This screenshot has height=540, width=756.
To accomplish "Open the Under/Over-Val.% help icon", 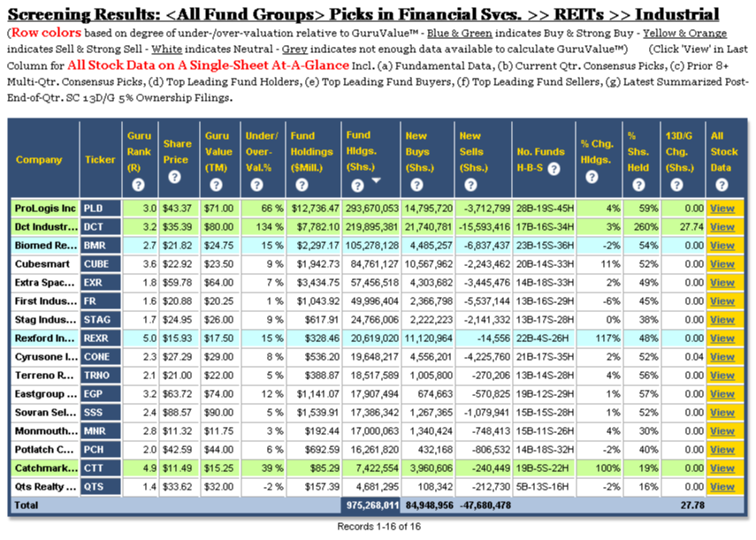I will click(x=257, y=185).
